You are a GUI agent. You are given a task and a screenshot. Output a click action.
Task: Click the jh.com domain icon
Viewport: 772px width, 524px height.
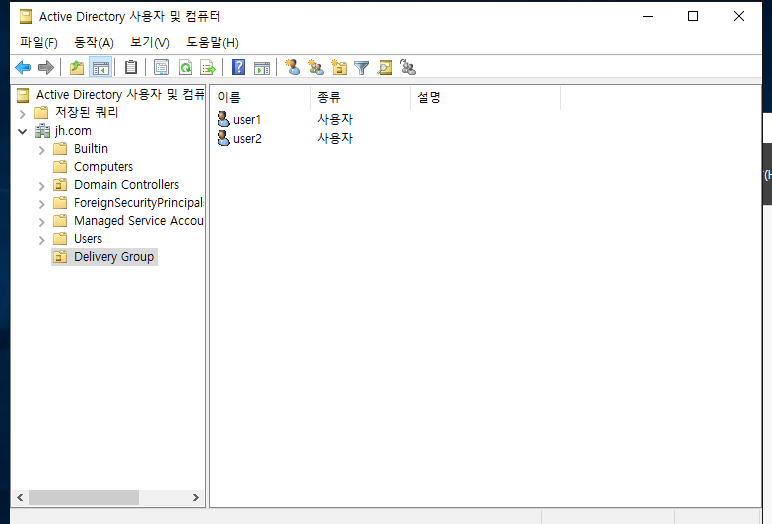[x=42, y=131]
